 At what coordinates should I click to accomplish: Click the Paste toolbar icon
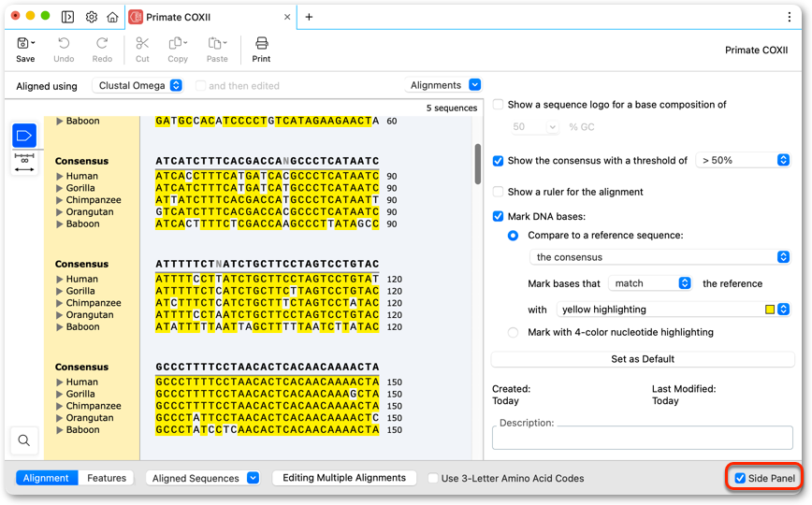(214, 43)
